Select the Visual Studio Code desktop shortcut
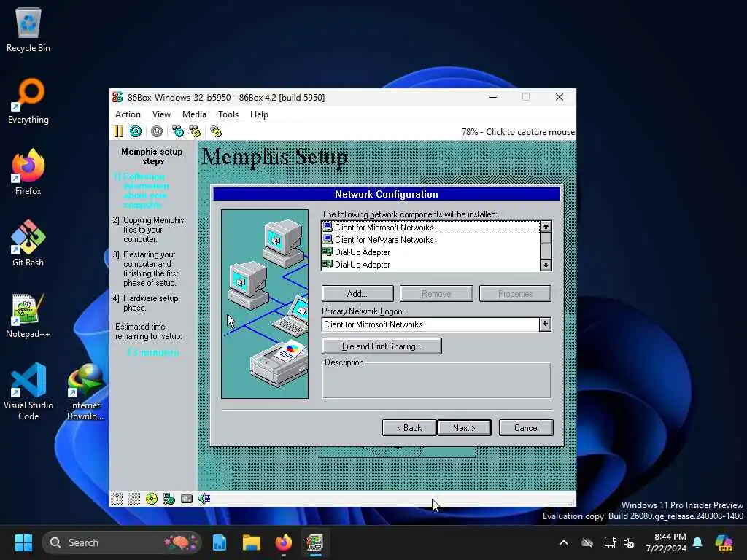The image size is (747, 560). pos(28,392)
